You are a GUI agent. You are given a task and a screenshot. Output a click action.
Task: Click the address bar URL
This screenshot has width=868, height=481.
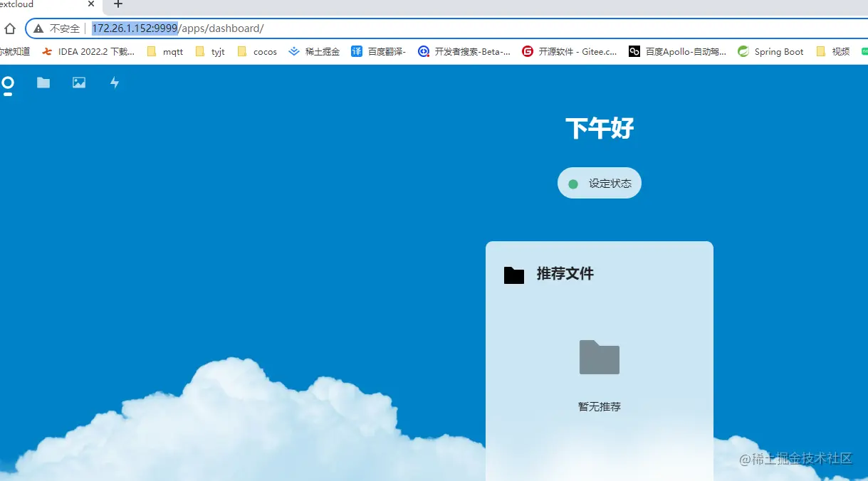tap(178, 28)
